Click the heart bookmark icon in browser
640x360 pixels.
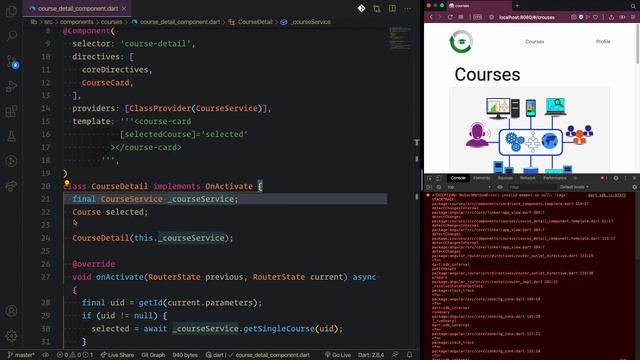[596, 17]
